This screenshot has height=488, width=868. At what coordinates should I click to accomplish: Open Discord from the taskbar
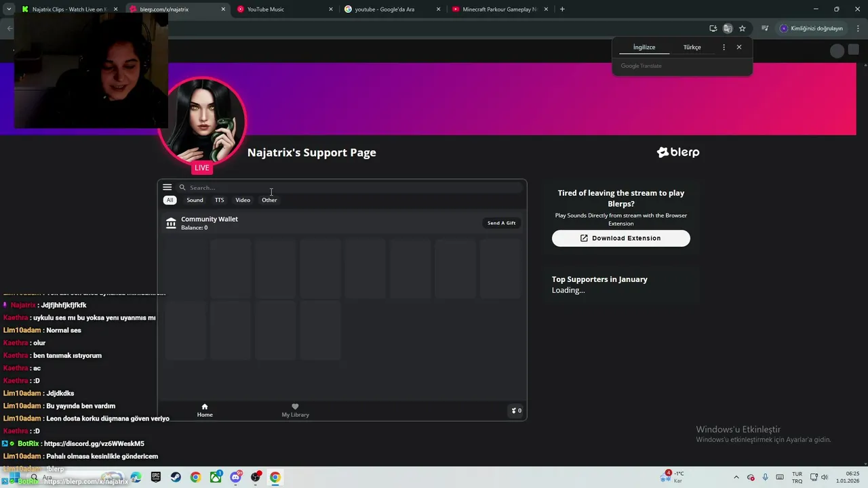235,477
